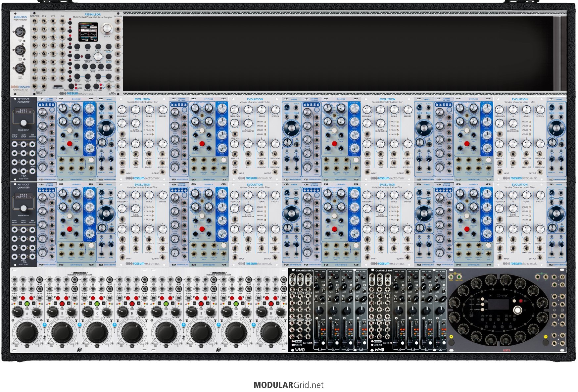The height and width of the screenshot is (392, 578).
Task: Activate the PHASE MOD button on the Assimil8or
Action: 93,67
